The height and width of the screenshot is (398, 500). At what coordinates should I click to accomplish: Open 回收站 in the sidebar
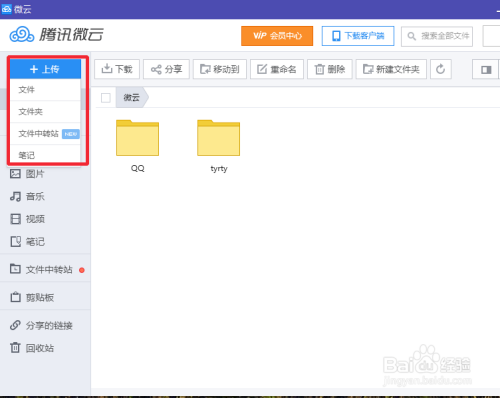point(32,348)
